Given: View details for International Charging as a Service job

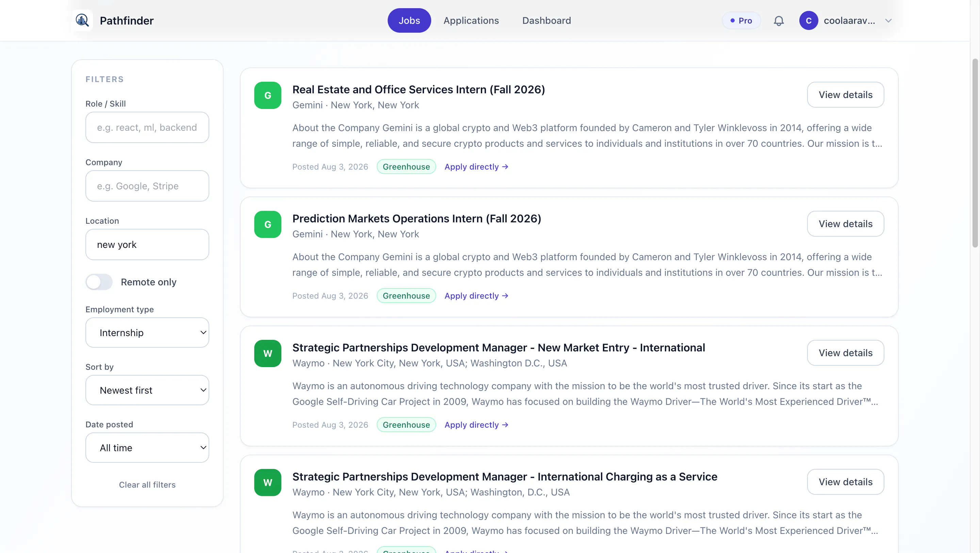Looking at the screenshot, I should [x=845, y=482].
